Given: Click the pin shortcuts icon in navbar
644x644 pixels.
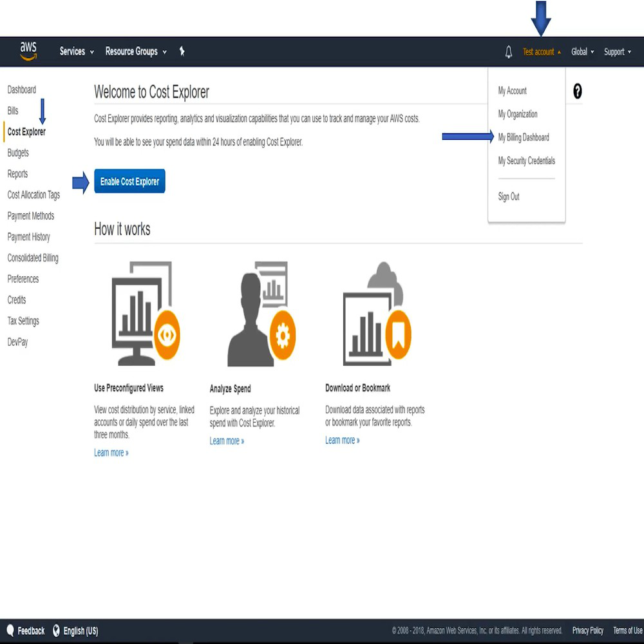Looking at the screenshot, I should pos(182,52).
